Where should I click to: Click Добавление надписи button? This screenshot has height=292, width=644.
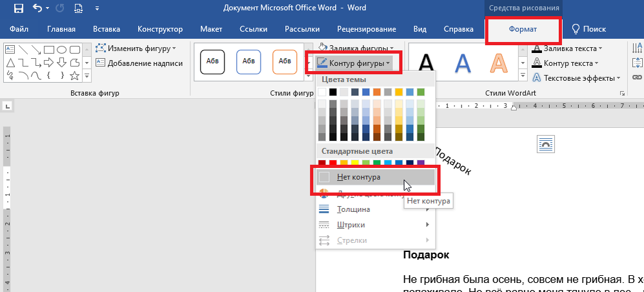point(139,63)
